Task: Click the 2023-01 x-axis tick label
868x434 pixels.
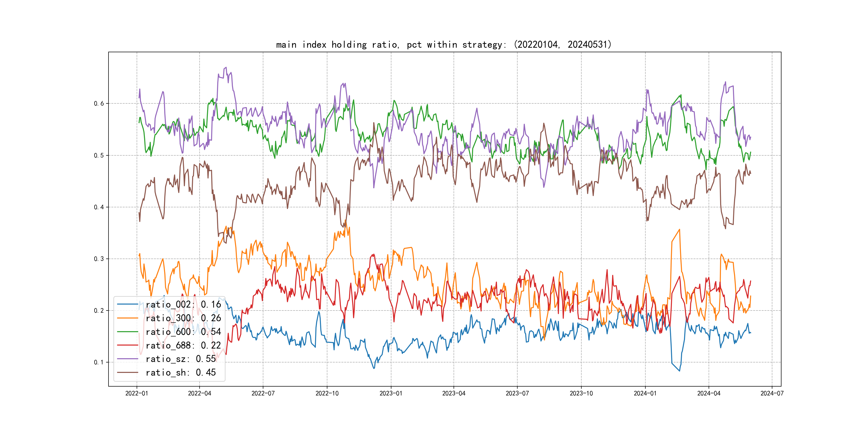Action: pyautogui.click(x=391, y=393)
